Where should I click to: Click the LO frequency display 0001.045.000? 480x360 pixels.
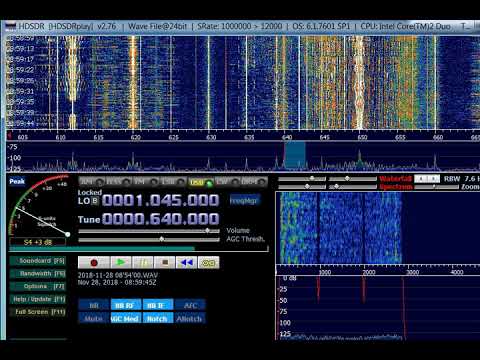point(160,200)
